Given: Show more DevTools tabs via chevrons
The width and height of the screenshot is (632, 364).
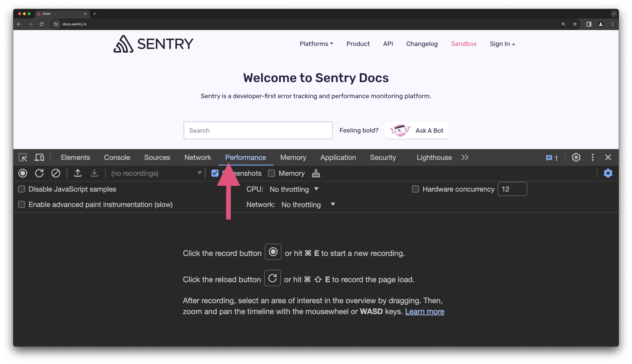Looking at the screenshot, I should [465, 157].
